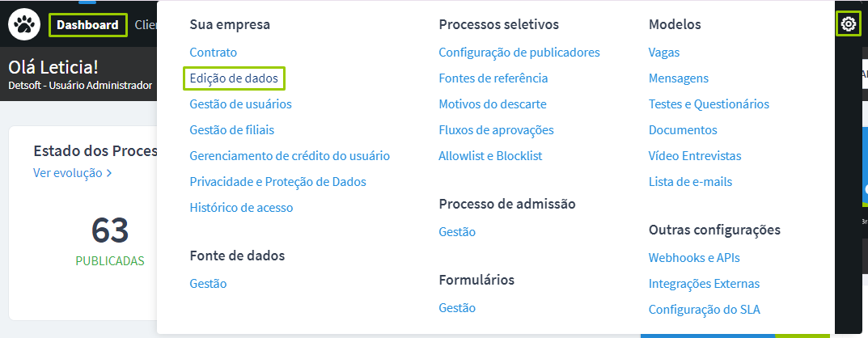This screenshot has height=338, width=868.
Task: Open Testes e Questionários models
Action: tap(709, 104)
